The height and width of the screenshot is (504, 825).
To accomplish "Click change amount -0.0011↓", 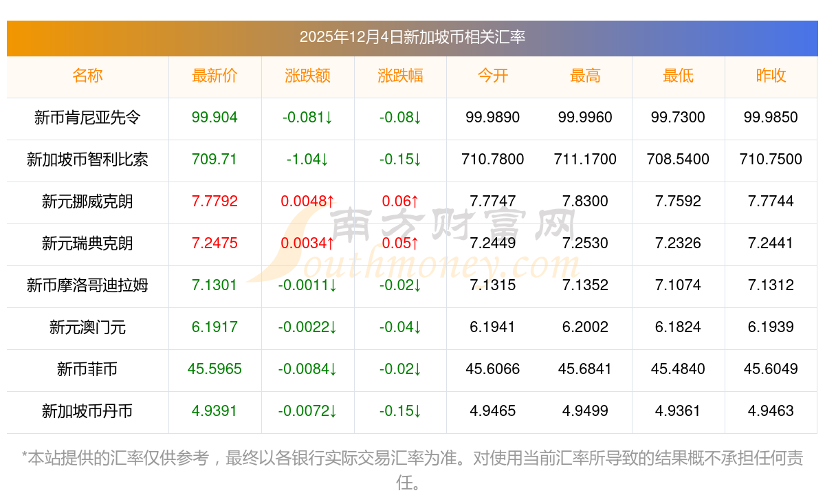I will (307, 285).
